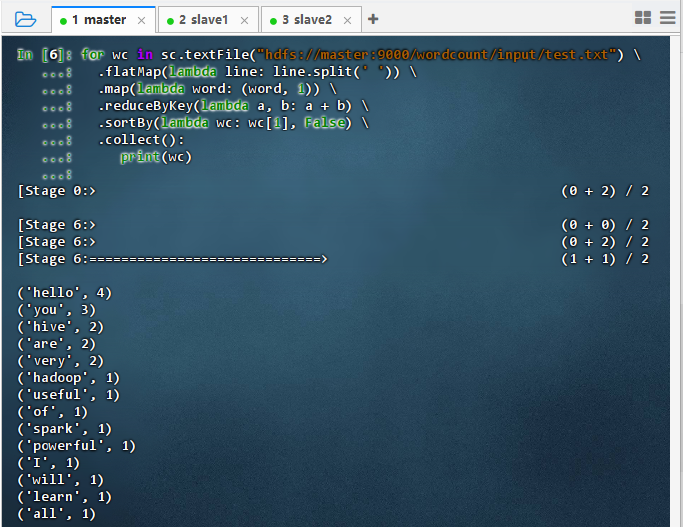
Task: Click the green status dot of slave1
Action: pos(170,21)
